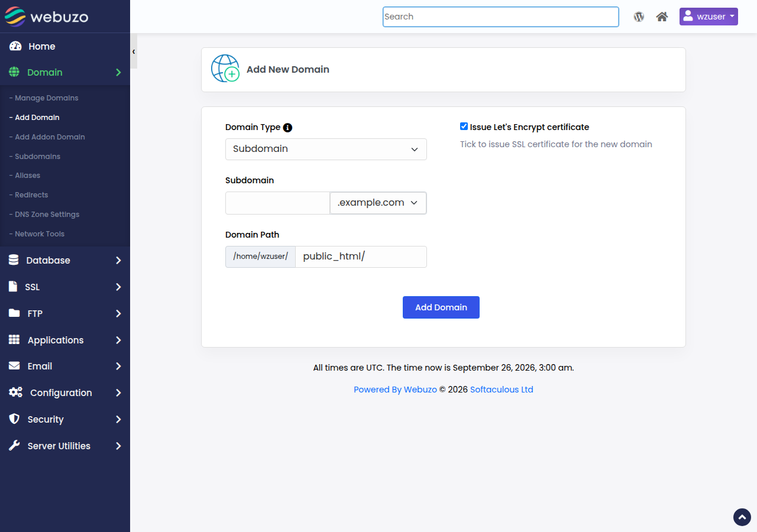Image resolution: width=757 pixels, height=532 pixels.
Task: Expand the FTP menu chevron
Action: tap(118, 313)
